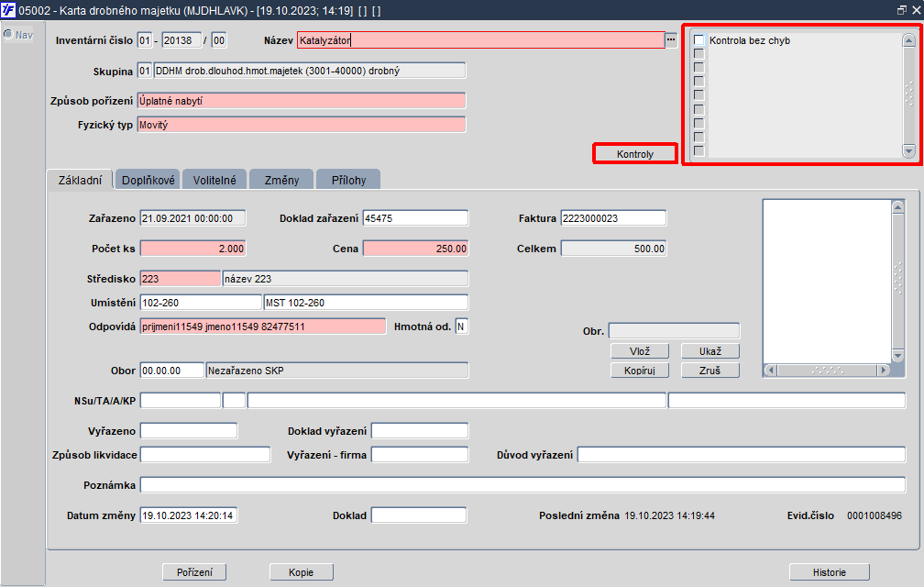Viewport: 924px width, 587px height.
Task: Open the Název lookup ellipsis button
Action: 671,40
